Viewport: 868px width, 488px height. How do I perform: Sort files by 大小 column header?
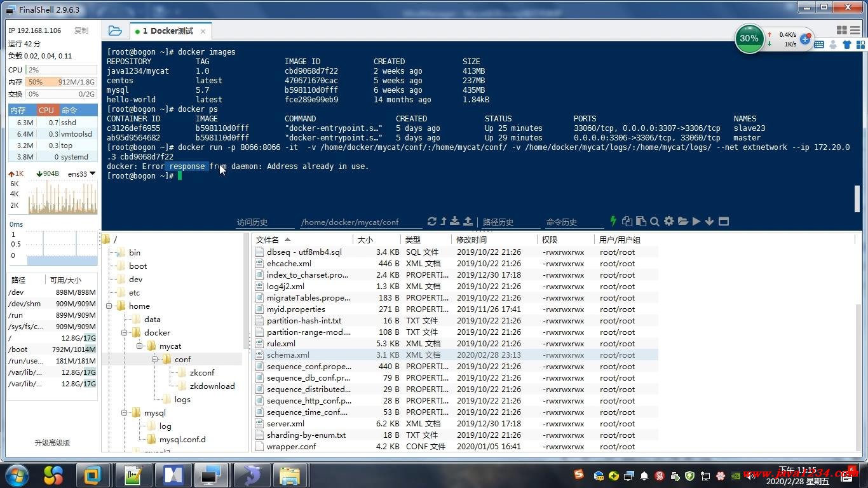(377, 240)
